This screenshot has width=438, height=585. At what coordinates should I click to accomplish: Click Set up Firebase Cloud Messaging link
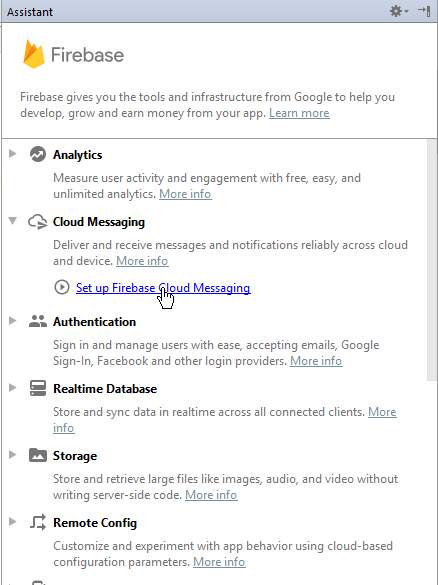click(x=163, y=288)
